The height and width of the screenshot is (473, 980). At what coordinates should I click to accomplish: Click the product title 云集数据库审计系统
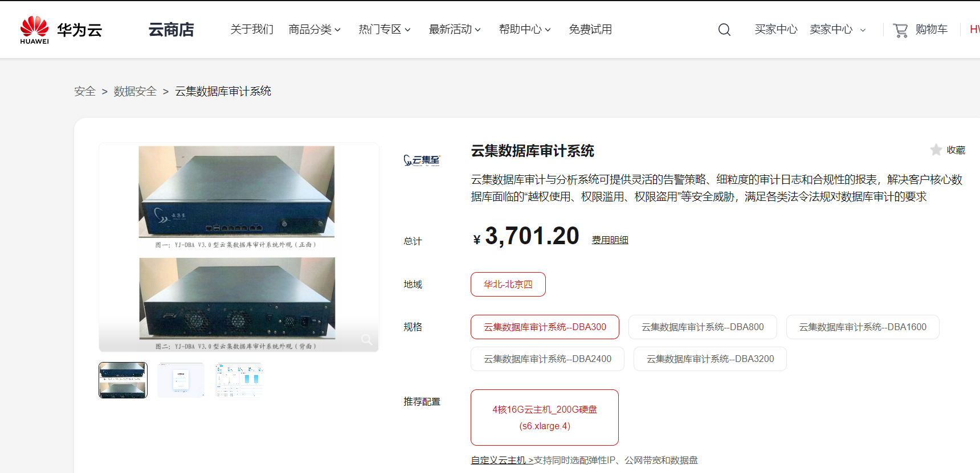[532, 151]
